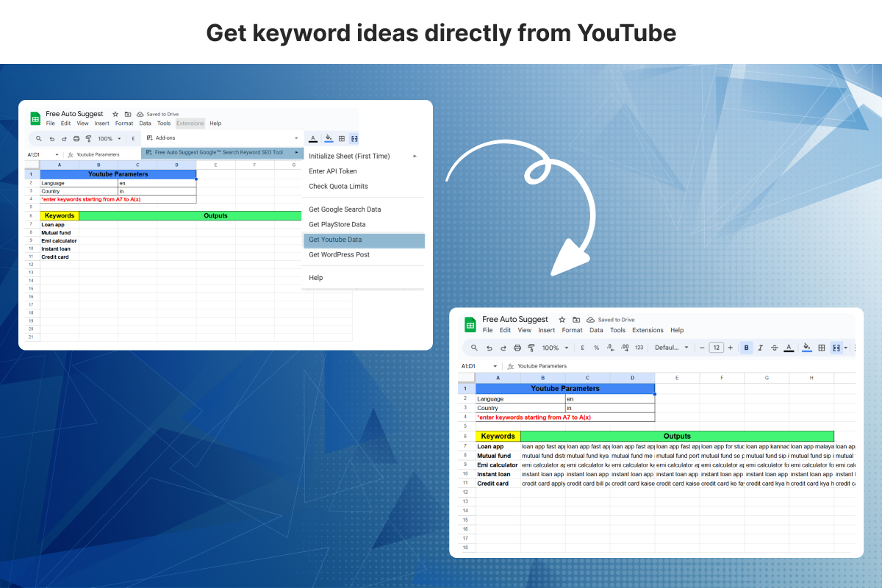Click text color icon in right window

pos(789,348)
